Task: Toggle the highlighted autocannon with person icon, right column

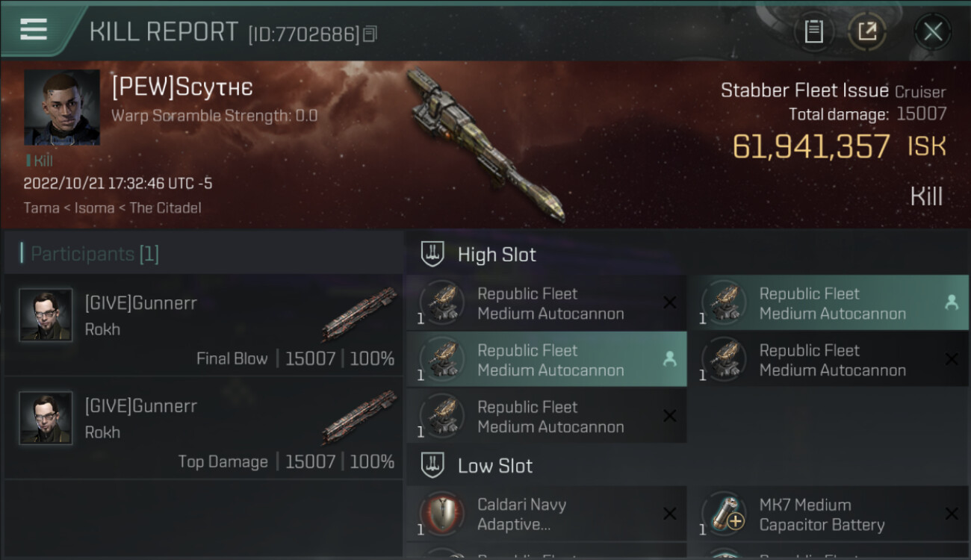Action: [x=828, y=303]
